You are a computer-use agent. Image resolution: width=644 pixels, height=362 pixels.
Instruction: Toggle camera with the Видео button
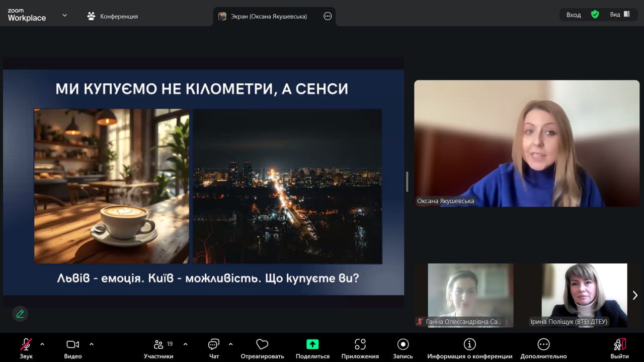click(x=73, y=345)
